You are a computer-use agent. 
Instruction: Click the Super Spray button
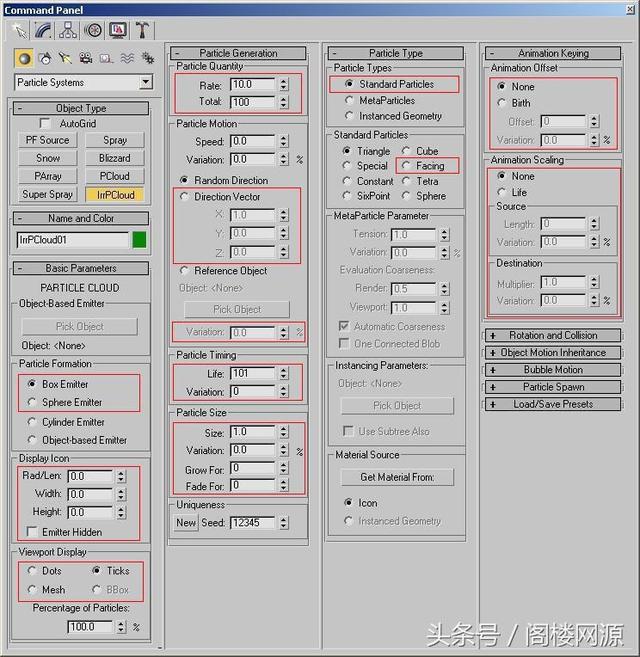click(48, 194)
